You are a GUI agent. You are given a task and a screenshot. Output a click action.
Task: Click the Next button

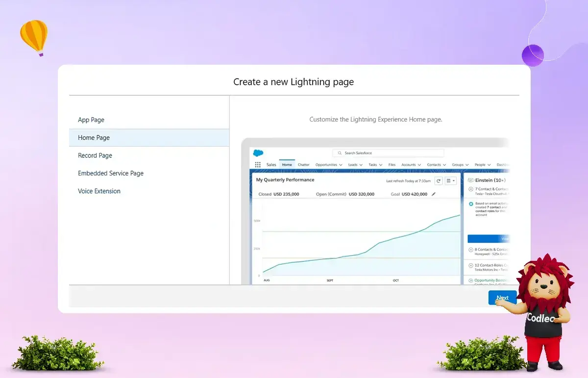(502, 298)
